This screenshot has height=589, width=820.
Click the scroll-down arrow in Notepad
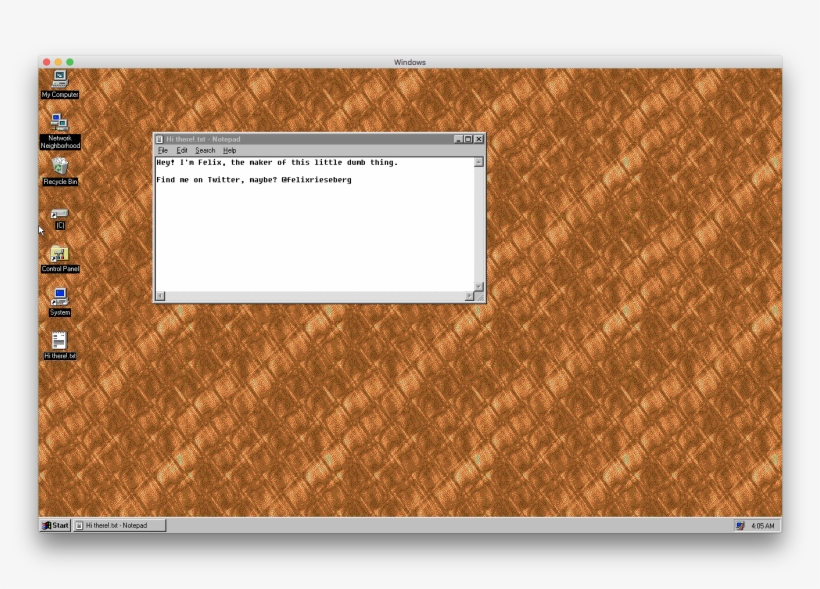click(x=478, y=287)
